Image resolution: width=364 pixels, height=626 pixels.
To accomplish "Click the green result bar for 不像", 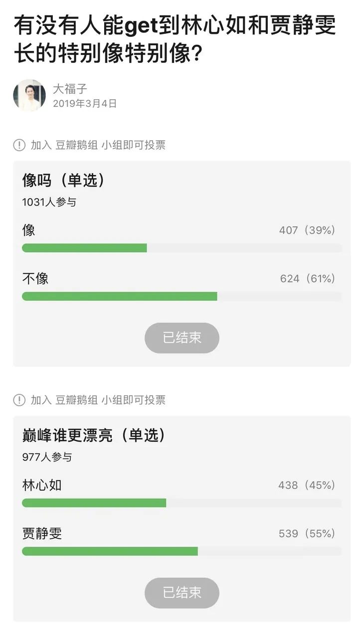I will (x=120, y=296).
